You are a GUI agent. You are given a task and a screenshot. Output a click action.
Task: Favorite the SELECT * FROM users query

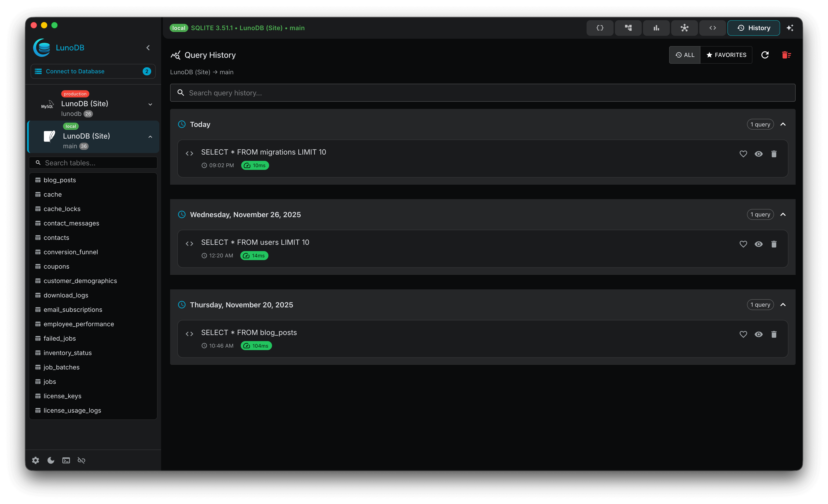click(x=743, y=244)
